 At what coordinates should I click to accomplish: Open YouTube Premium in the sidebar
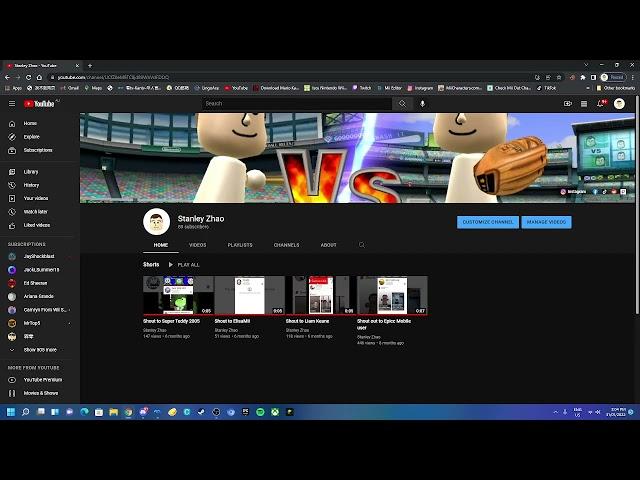40,380
